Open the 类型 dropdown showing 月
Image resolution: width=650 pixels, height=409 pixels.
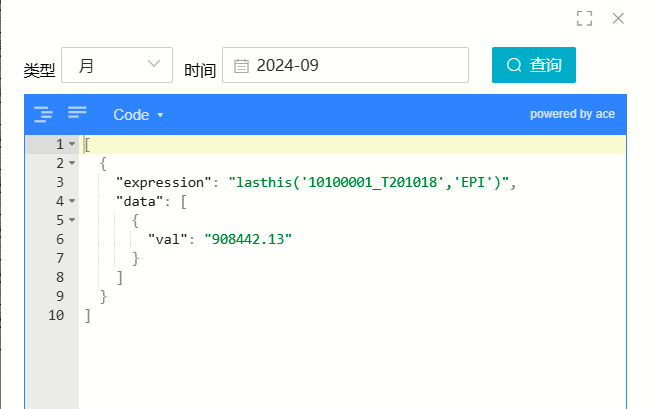[117, 65]
